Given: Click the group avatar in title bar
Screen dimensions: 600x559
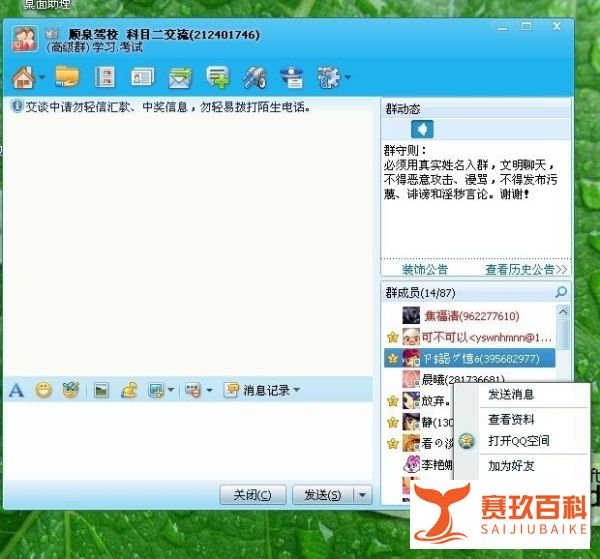Looking at the screenshot, I should pyautogui.click(x=25, y=39).
